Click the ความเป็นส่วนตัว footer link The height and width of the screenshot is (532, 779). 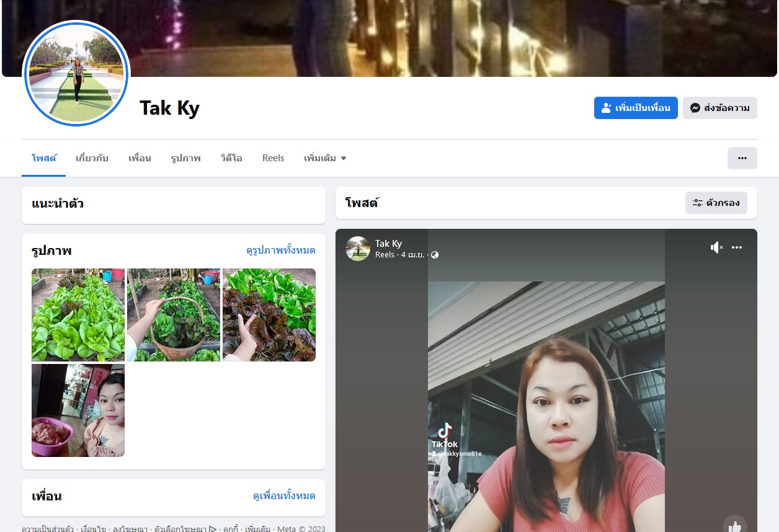[x=47, y=529]
